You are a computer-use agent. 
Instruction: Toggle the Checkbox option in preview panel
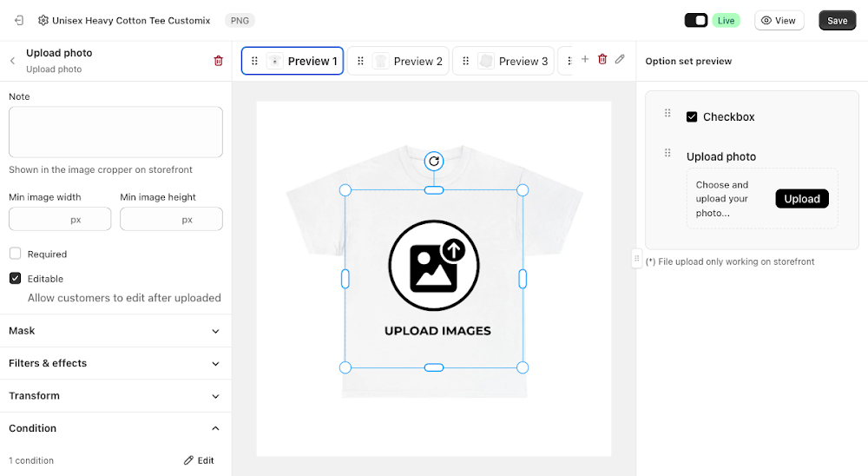click(692, 117)
